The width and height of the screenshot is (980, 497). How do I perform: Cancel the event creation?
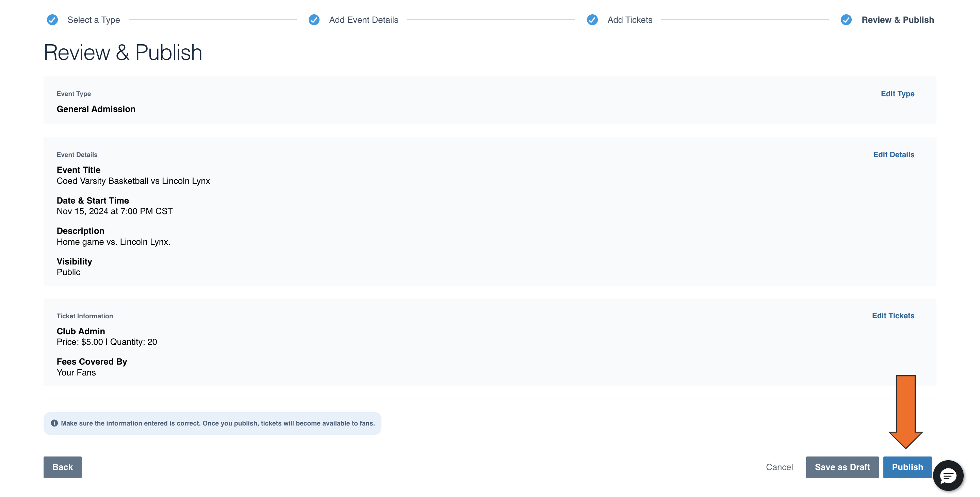(x=779, y=467)
